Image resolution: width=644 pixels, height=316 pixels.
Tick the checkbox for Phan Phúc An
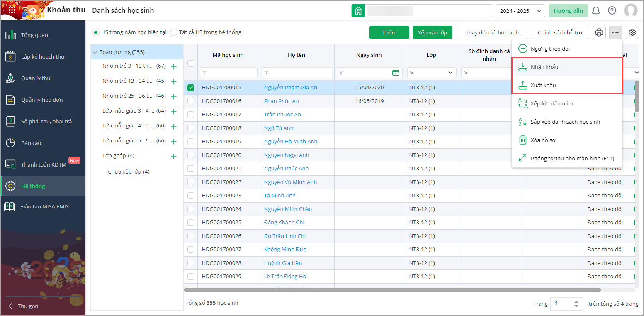click(191, 101)
